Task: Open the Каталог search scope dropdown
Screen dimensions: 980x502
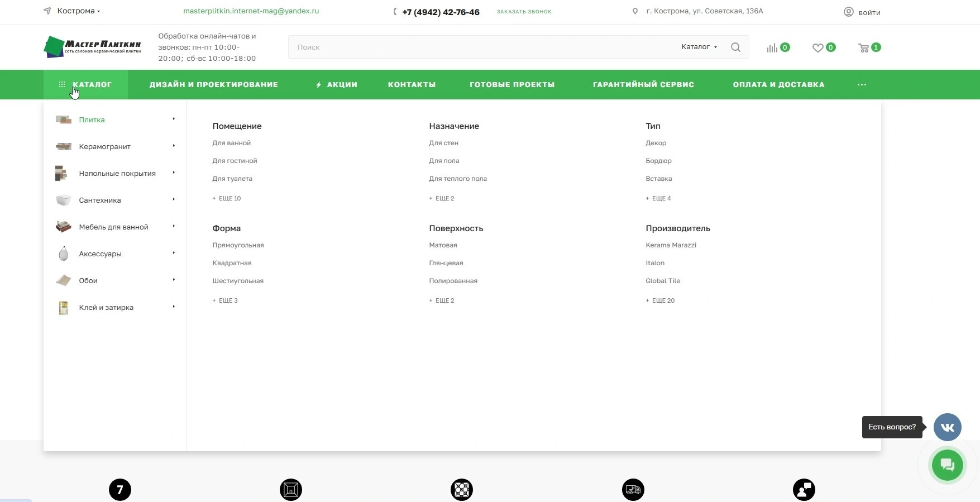Action: pos(699,47)
